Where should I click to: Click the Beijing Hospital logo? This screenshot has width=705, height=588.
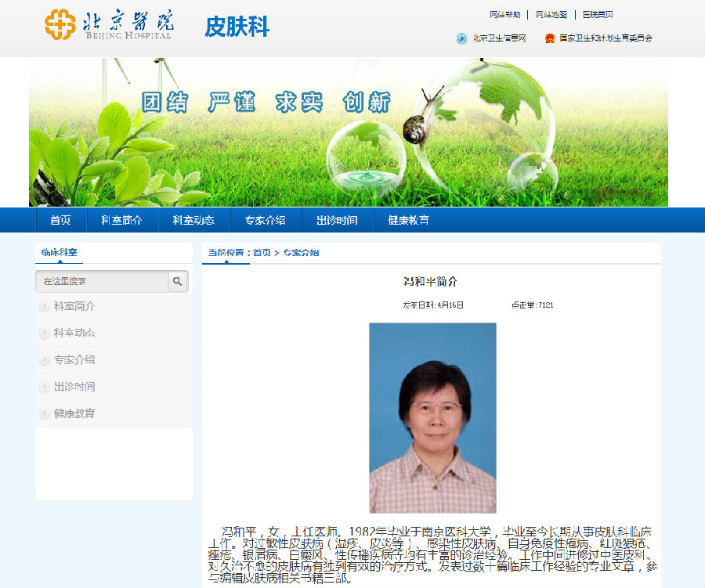[x=108, y=25]
